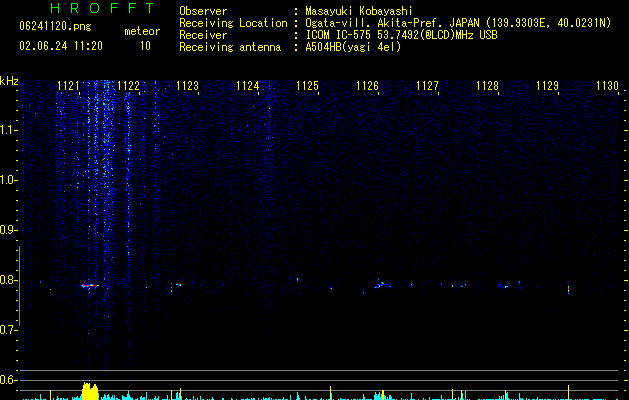Click the 0.9 kHz frequency label
This screenshot has height=400, width=629.
coord(9,230)
